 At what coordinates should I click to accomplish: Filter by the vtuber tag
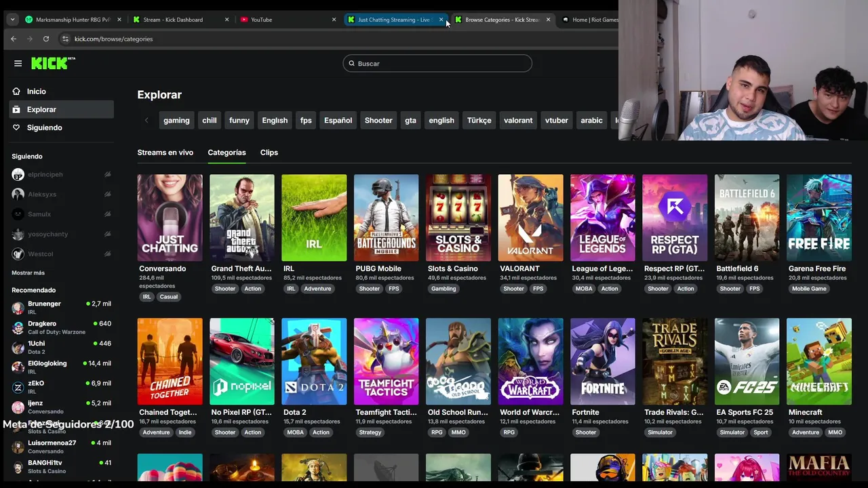click(x=557, y=120)
